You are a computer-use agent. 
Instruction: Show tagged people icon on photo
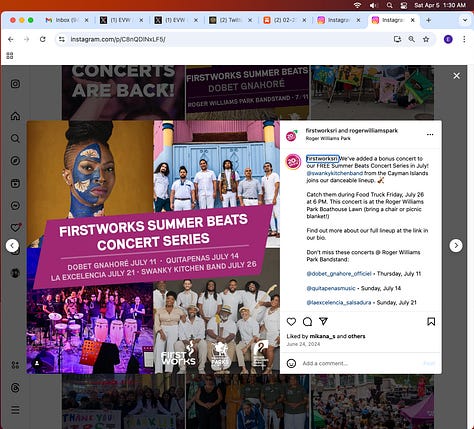(x=37, y=363)
